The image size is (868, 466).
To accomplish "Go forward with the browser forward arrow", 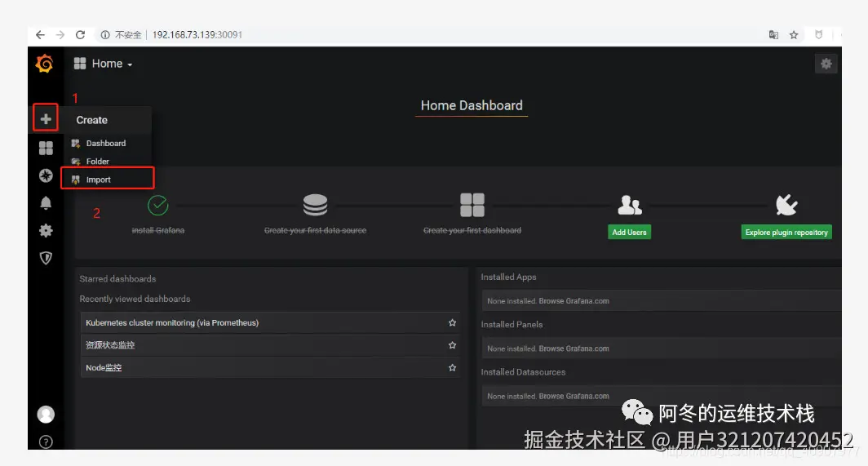I will 60,35.
